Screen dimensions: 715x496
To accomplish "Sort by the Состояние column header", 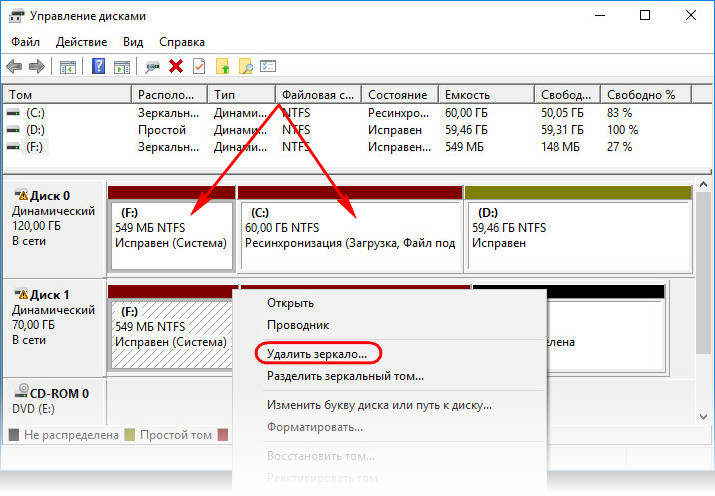I will pos(400,95).
